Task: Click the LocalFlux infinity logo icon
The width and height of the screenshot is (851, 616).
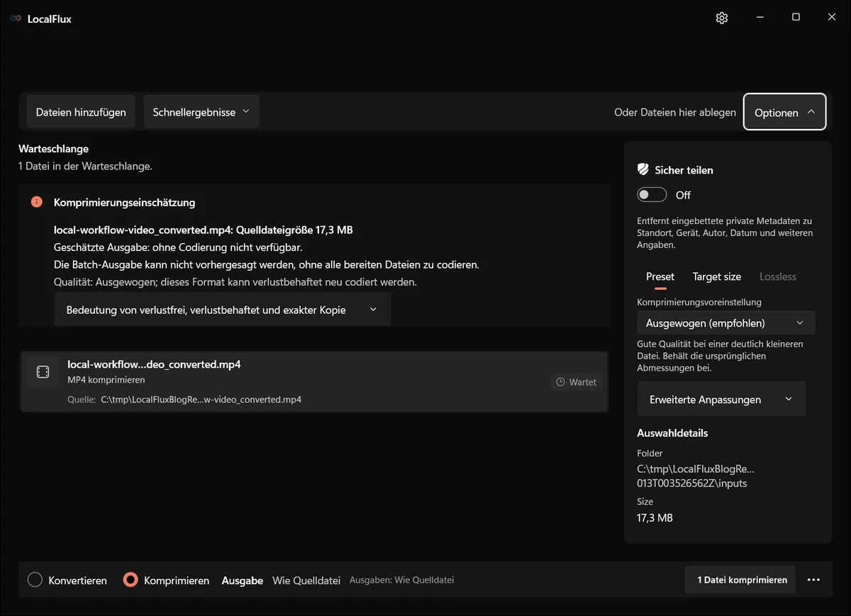Action: [16, 18]
